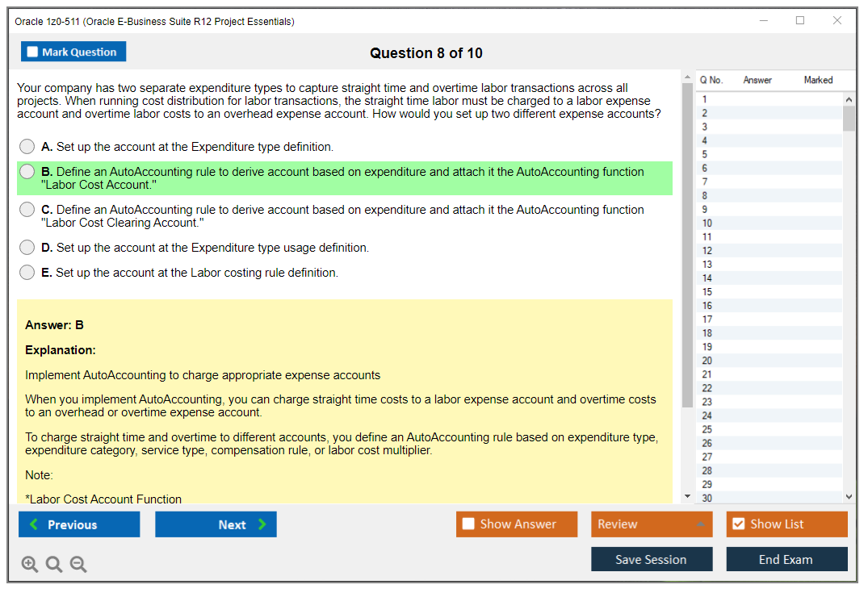The image size is (868, 593).
Task: Open the Review dropdown menu
Action: pos(651,524)
